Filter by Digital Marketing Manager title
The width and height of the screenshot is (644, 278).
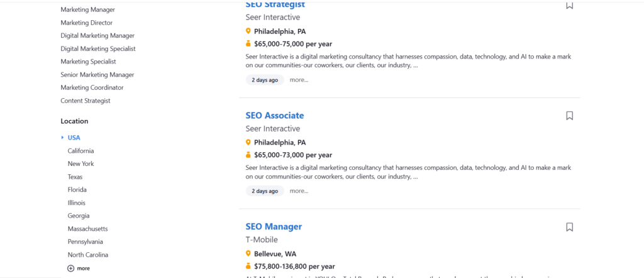(97, 36)
